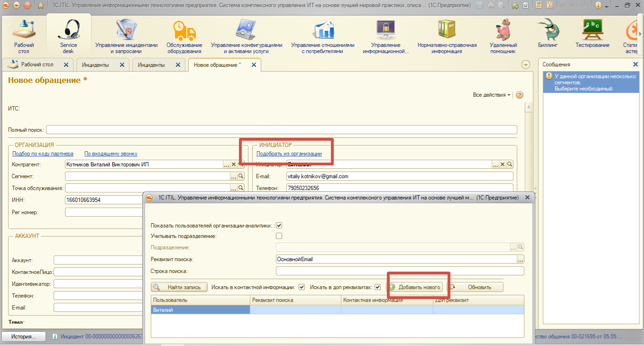Open selection button of Сегмент field
This screenshot has width=644, height=346.
pyautogui.click(x=234, y=176)
